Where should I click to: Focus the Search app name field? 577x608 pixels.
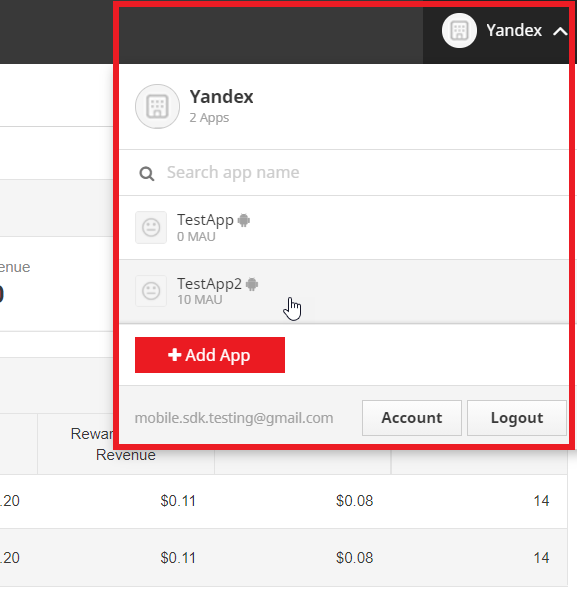tap(344, 173)
